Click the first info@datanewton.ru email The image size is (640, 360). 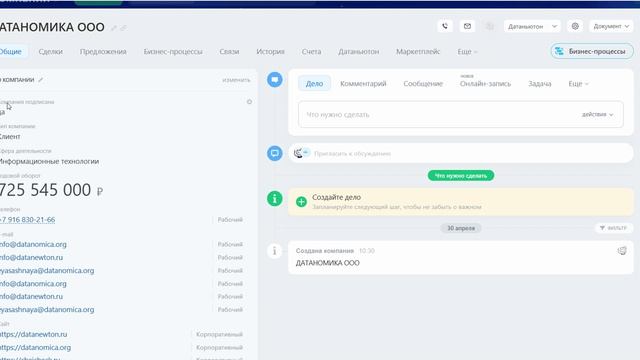(x=31, y=258)
